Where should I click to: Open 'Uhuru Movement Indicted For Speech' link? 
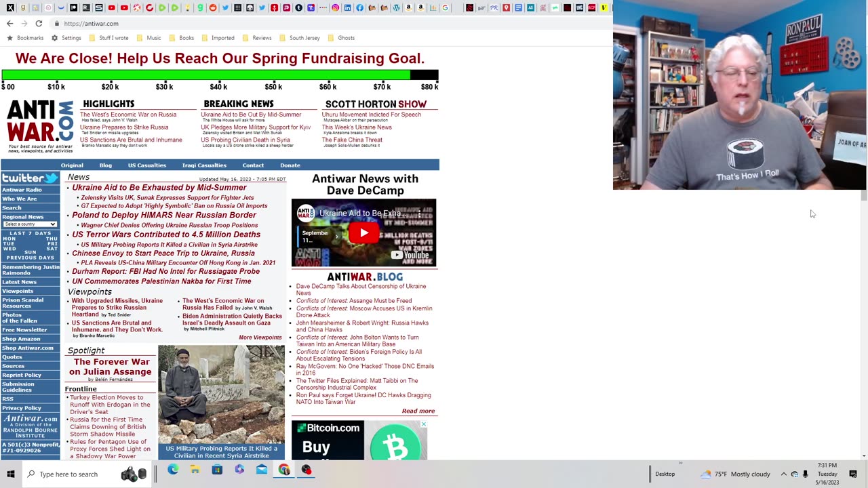click(371, 115)
